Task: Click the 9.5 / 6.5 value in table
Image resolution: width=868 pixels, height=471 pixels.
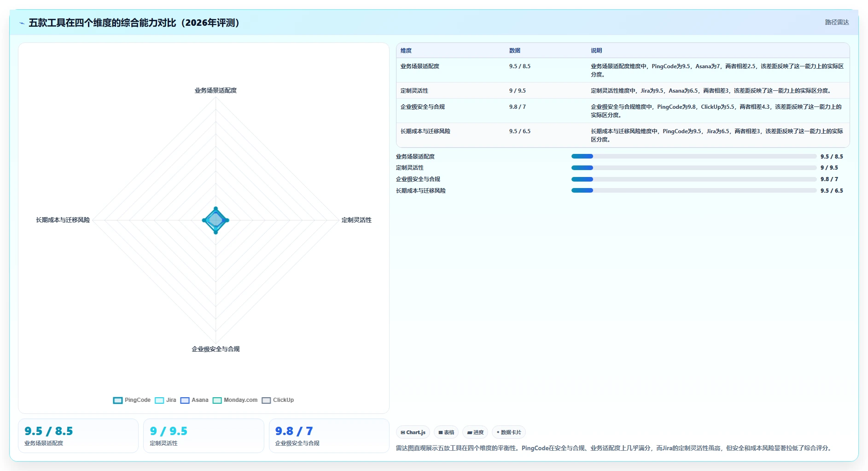Action: click(x=520, y=131)
